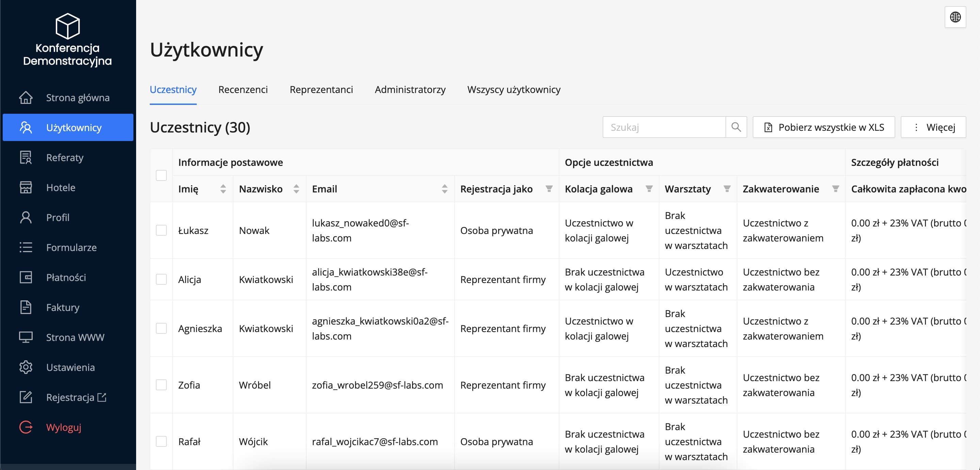Sort by Imię column arrows
The width and height of the screenshot is (980, 470).
(223, 189)
